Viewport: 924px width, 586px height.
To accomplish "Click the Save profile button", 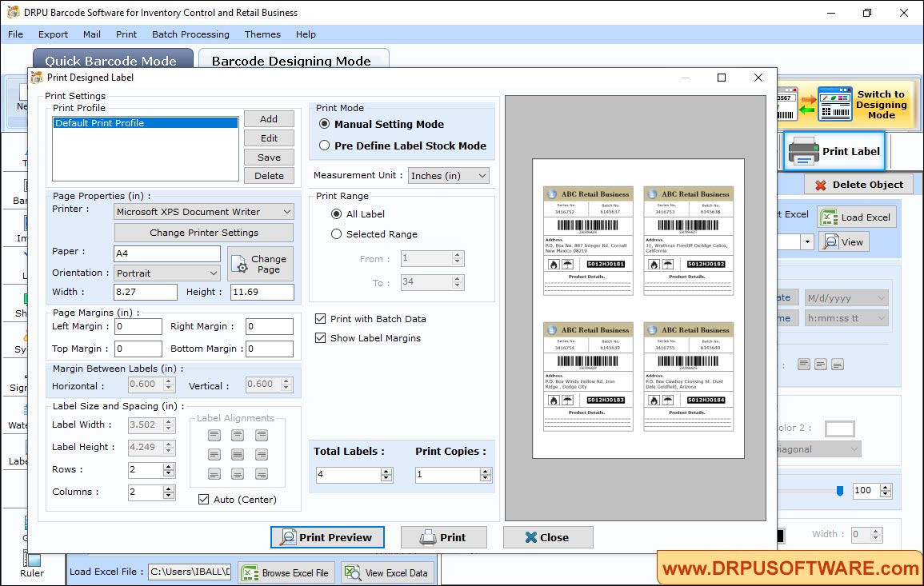I will (270, 157).
